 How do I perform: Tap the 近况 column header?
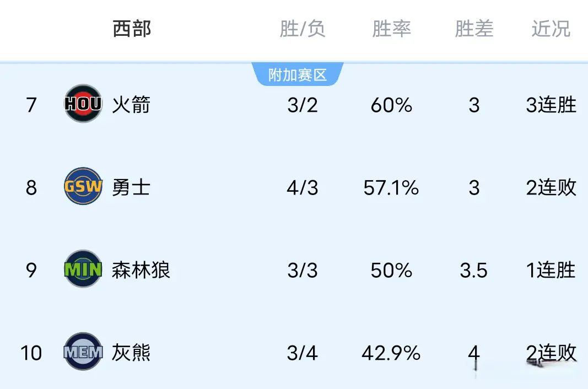coord(551,29)
